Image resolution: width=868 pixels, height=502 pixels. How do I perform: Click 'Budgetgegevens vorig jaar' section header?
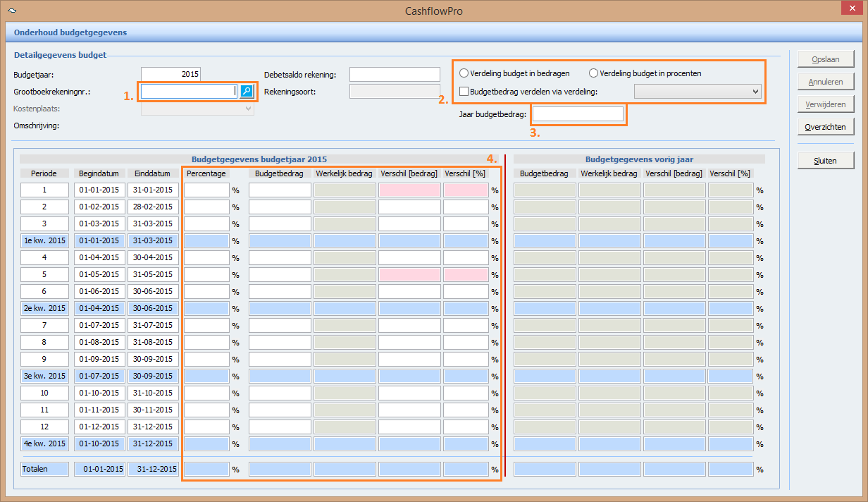click(639, 159)
